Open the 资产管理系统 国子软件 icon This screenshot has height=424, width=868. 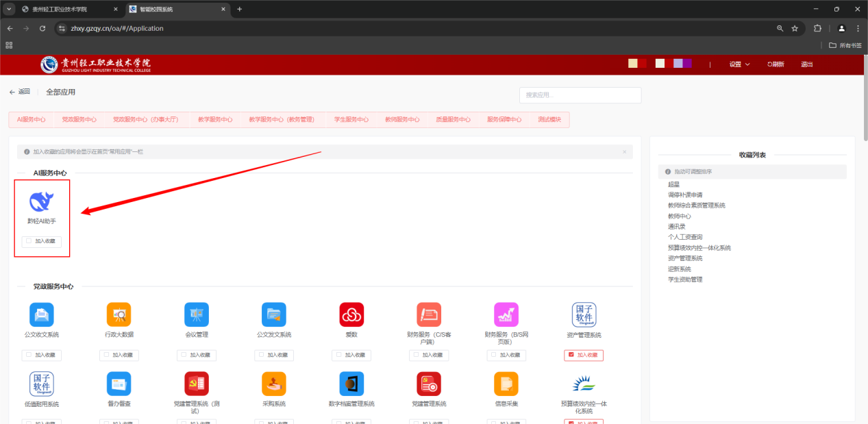pyautogui.click(x=584, y=314)
